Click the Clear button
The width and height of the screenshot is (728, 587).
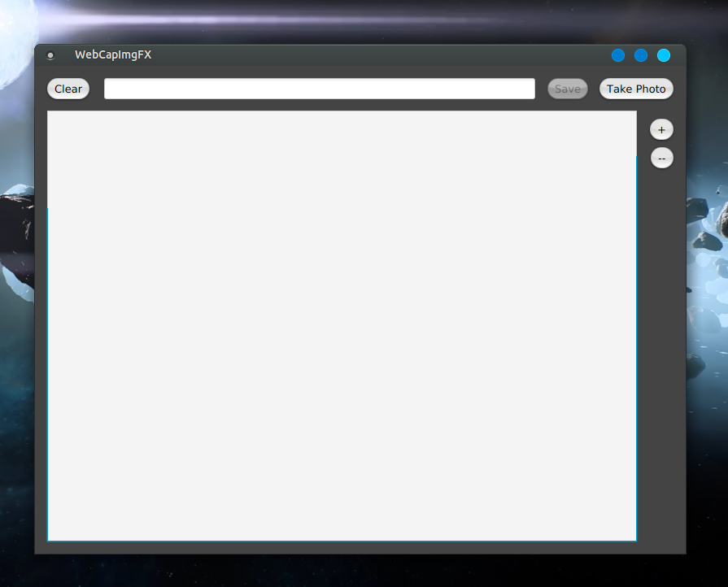(68, 89)
